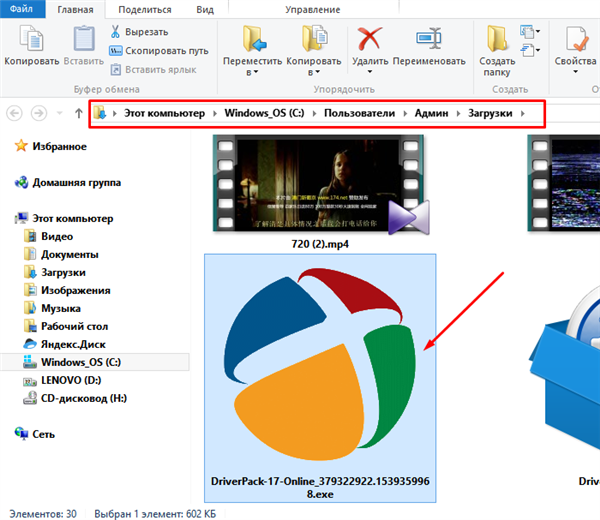The width and height of the screenshot is (600, 520).
Task: Click the Сеть network icon
Action: tap(21, 434)
